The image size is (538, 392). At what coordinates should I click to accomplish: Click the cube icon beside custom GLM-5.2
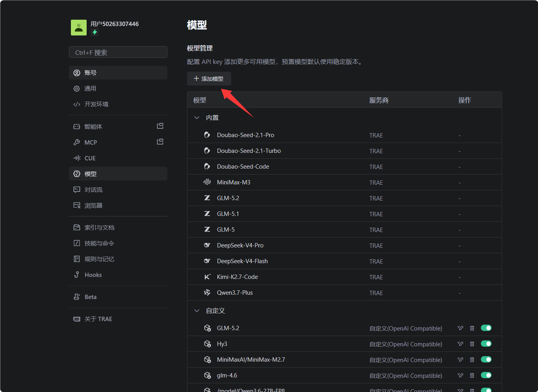pos(208,328)
